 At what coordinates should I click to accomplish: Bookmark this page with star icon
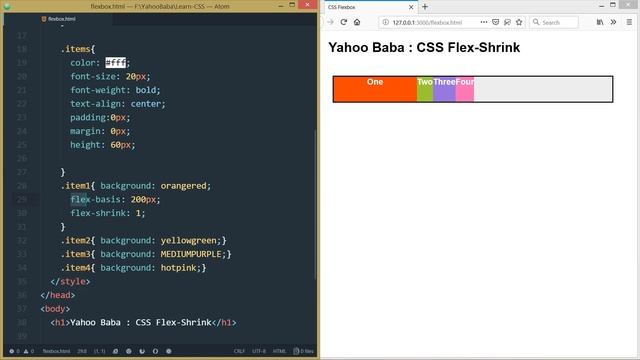(519, 22)
